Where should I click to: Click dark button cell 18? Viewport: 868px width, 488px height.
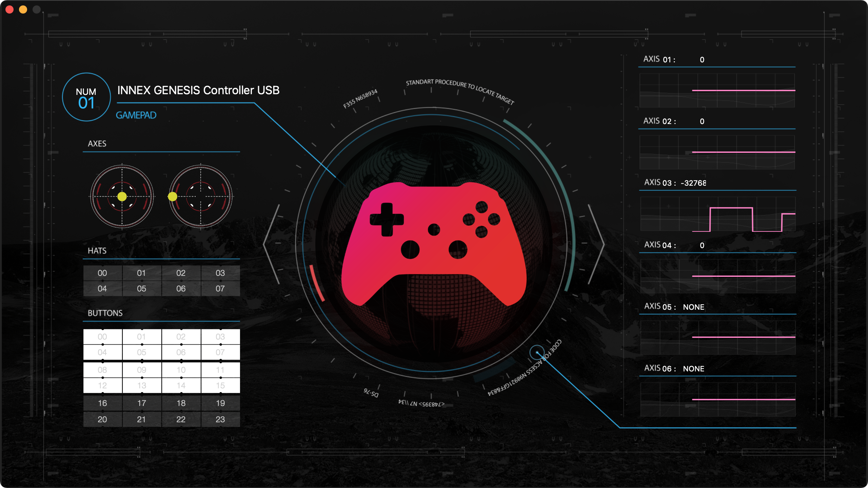pos(181,403)
